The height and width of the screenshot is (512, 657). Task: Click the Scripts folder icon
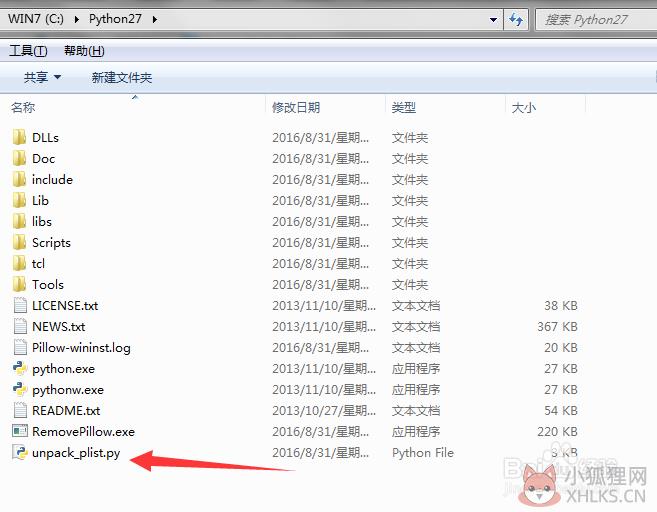(x=19, y=242)
